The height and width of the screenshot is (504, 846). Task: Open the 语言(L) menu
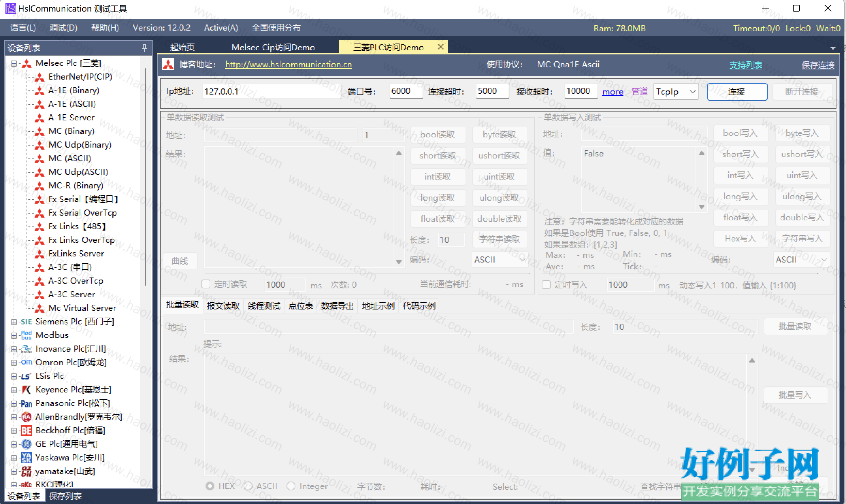click(x=23, y=28)
